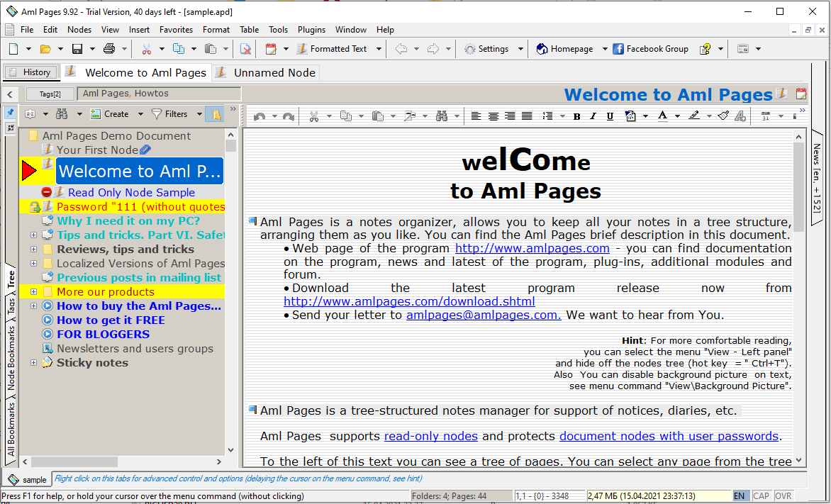Center-align text in the editor toolbar
Image resolution: width=831 pixels, height=504 pixels.
point(493,116)
